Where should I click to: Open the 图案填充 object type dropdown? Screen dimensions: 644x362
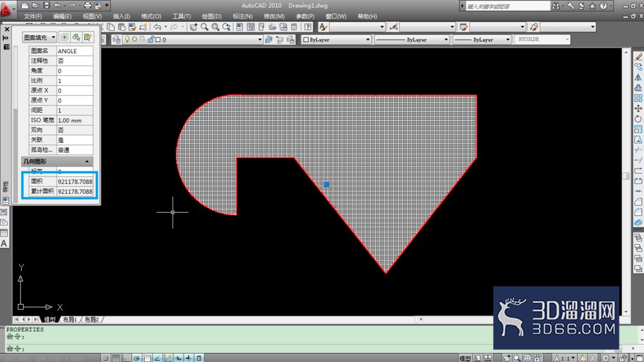(x=39, y=37)
